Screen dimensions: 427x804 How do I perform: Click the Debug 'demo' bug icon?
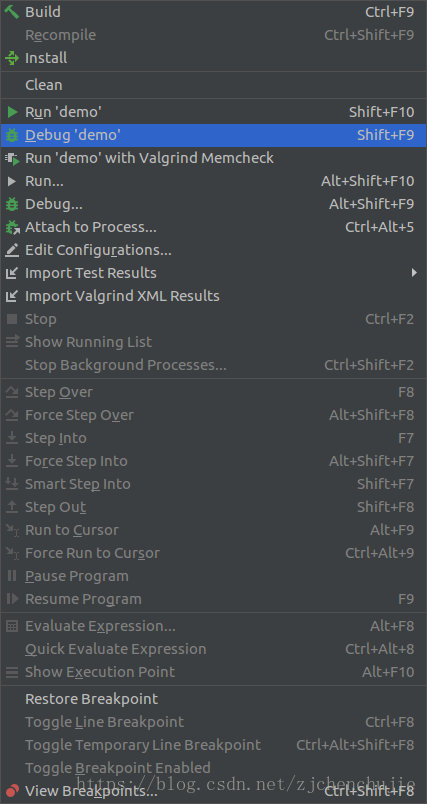click(x=11, y=135)
